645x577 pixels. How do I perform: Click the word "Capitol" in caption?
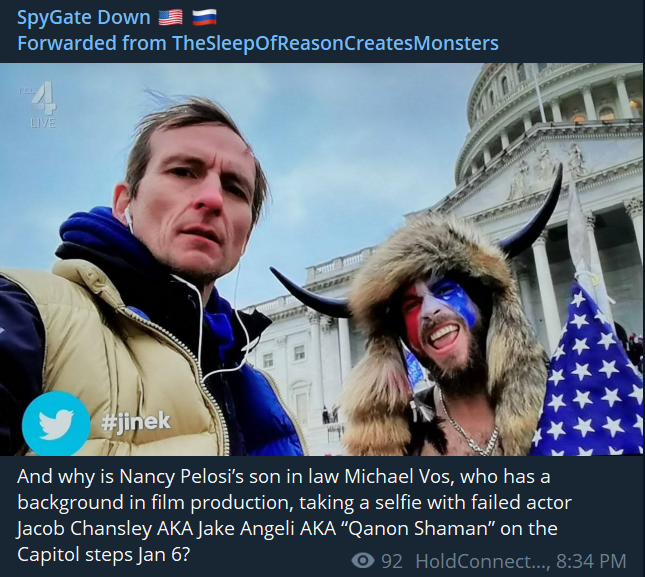point(49,553)
